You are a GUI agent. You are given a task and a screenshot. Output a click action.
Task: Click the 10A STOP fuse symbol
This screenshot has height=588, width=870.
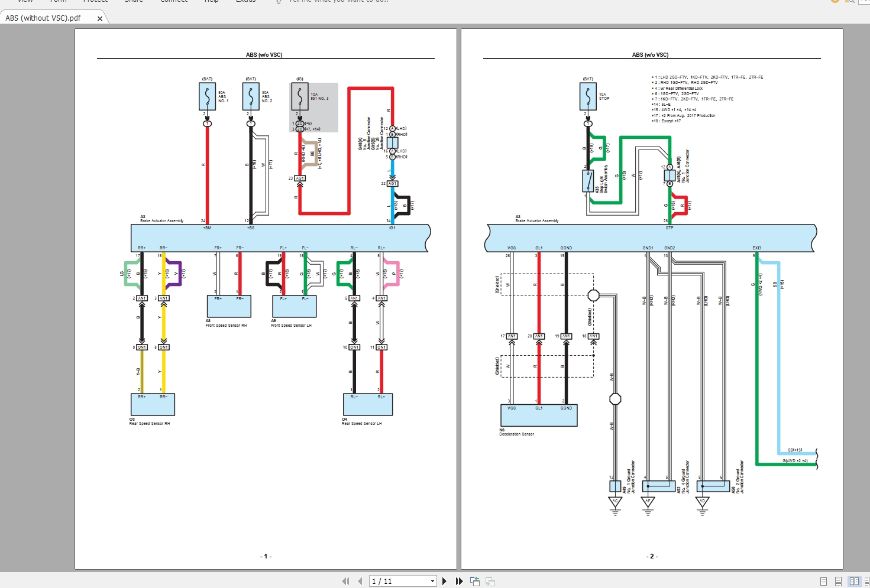tap(588, 96)
